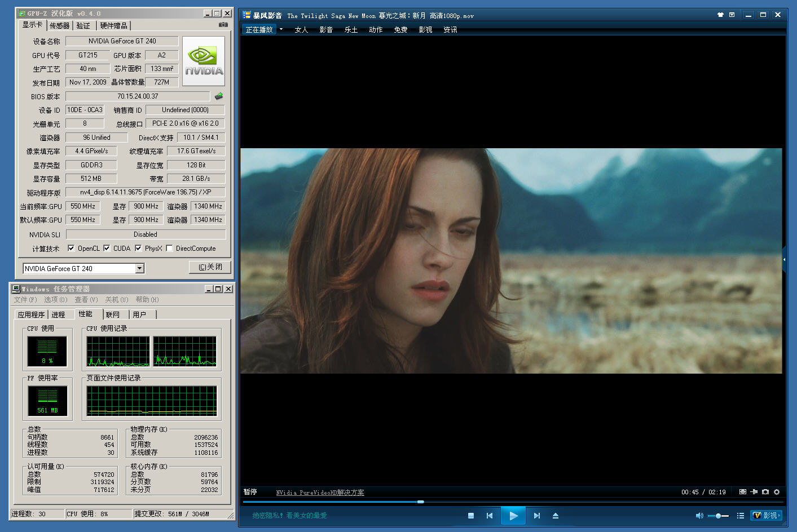This screenshot has height=532, width=797.
Task: Open the 影视 channel in the top bar
Action: [x=425, y=30]
